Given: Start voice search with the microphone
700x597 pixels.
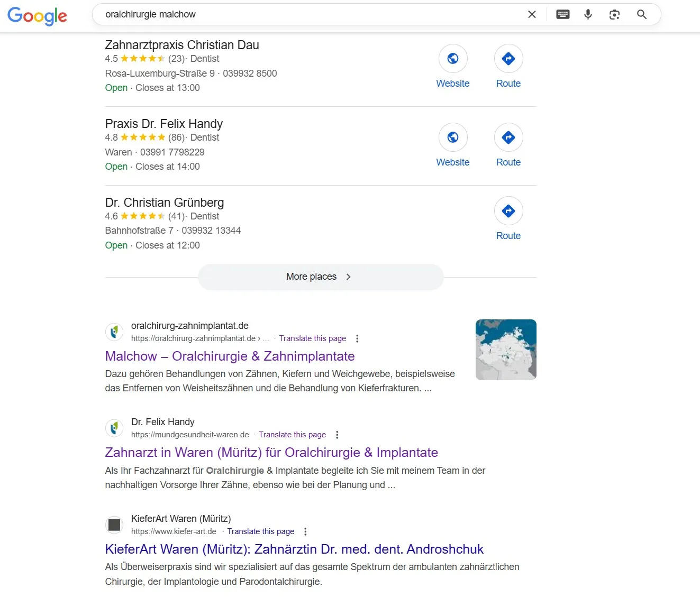Looking at the screenshot, I should pyautogui.click(x=588, y=14).
